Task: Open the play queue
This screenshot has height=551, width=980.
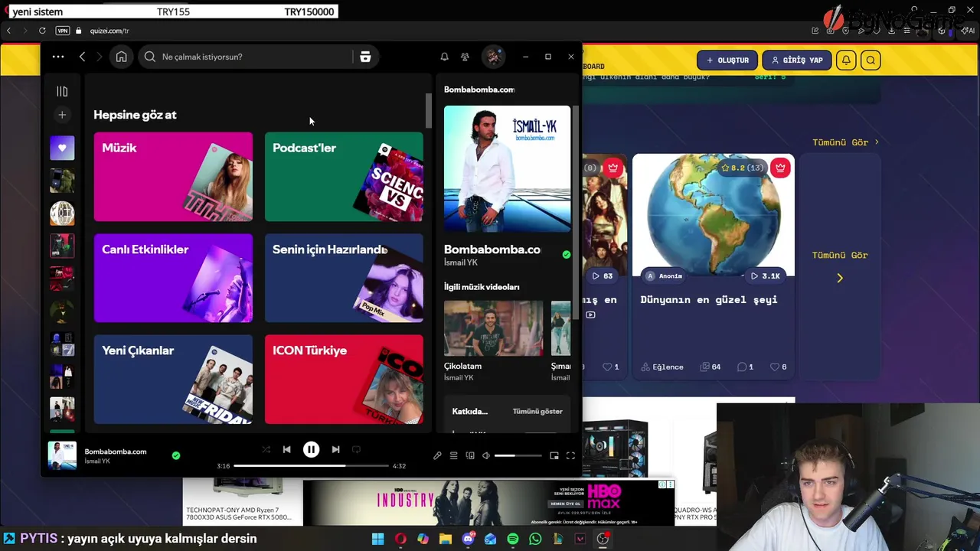Action: pyautogui.click(x=453, y=455)
